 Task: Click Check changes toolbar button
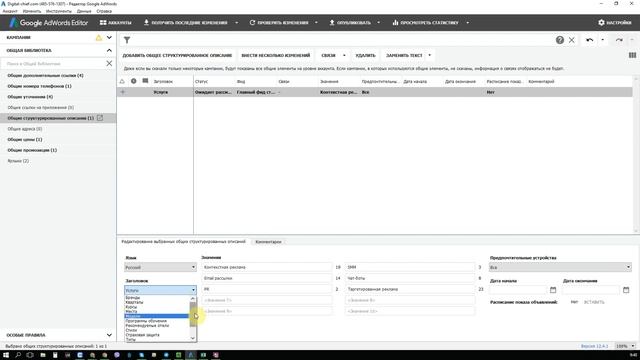279,23
